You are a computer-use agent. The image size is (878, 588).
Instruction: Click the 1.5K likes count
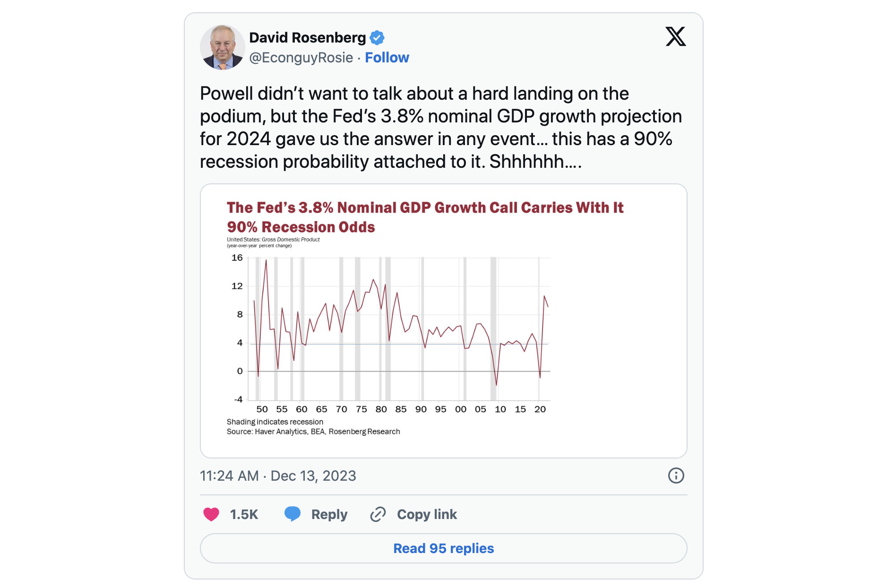[x=244, y=514]
